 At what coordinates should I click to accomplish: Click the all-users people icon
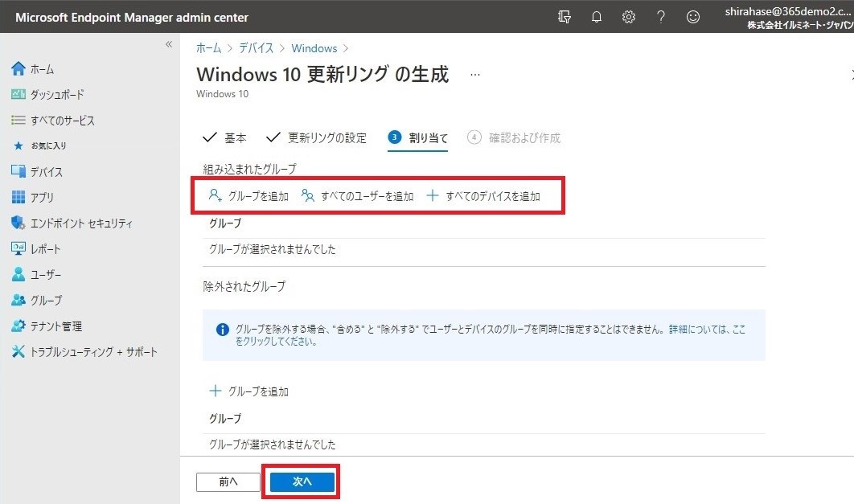coord(308,195)
